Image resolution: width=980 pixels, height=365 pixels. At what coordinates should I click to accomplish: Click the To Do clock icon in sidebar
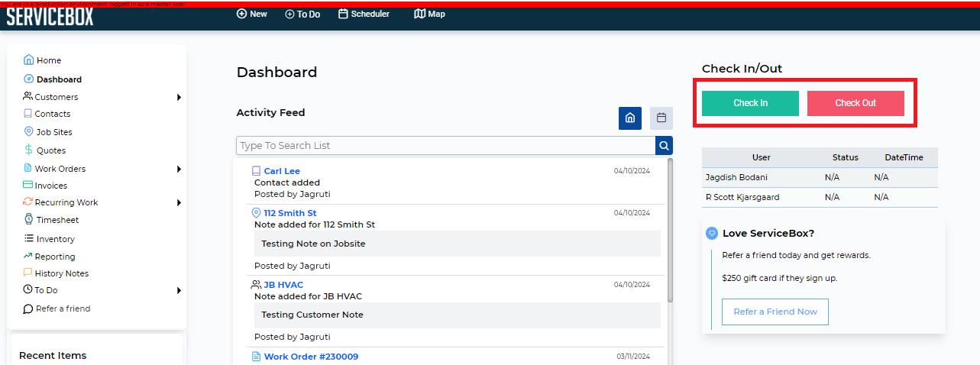click(x=27, y=289)
